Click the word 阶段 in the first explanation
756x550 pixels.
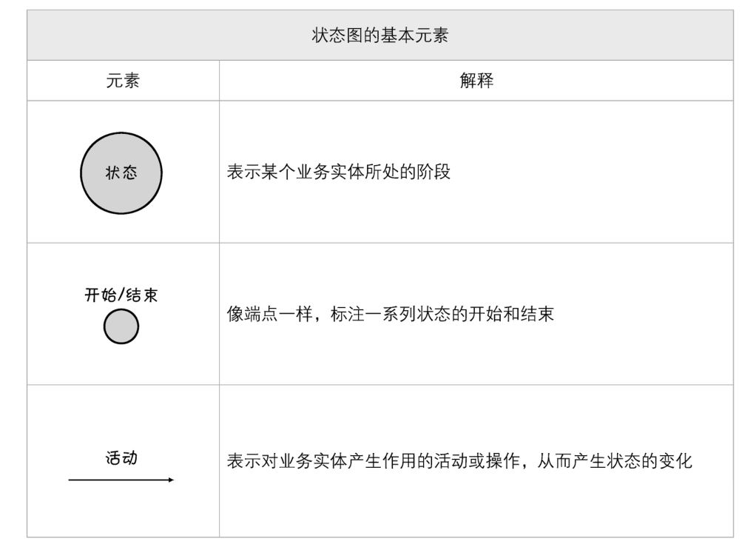433,172
